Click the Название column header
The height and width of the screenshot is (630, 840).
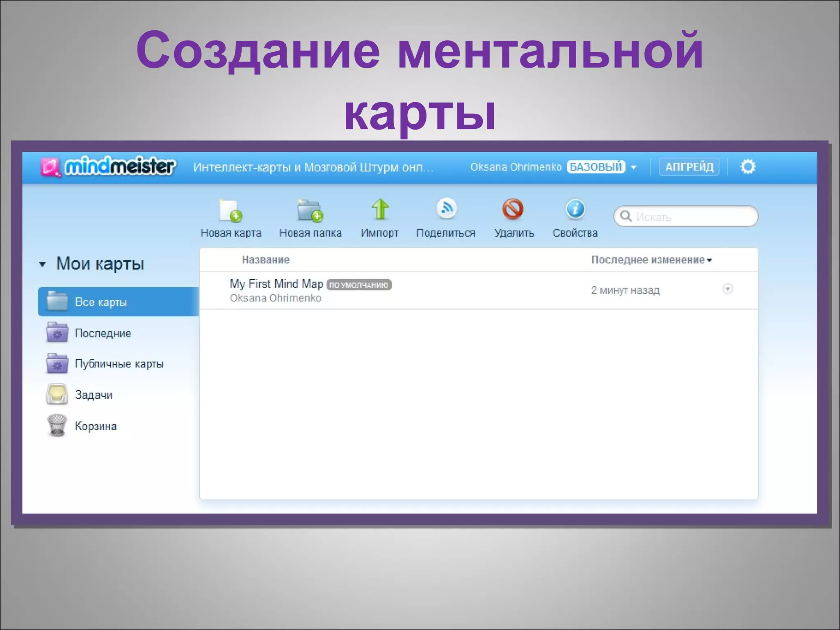coord(265,260)
